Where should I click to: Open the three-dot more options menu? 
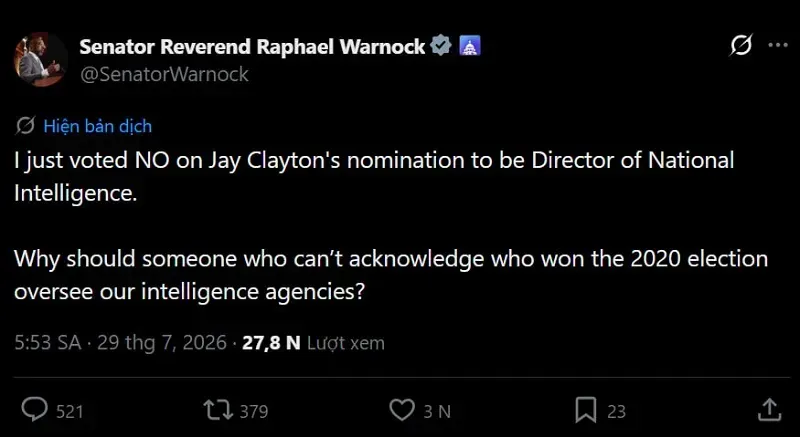point(778,45)
